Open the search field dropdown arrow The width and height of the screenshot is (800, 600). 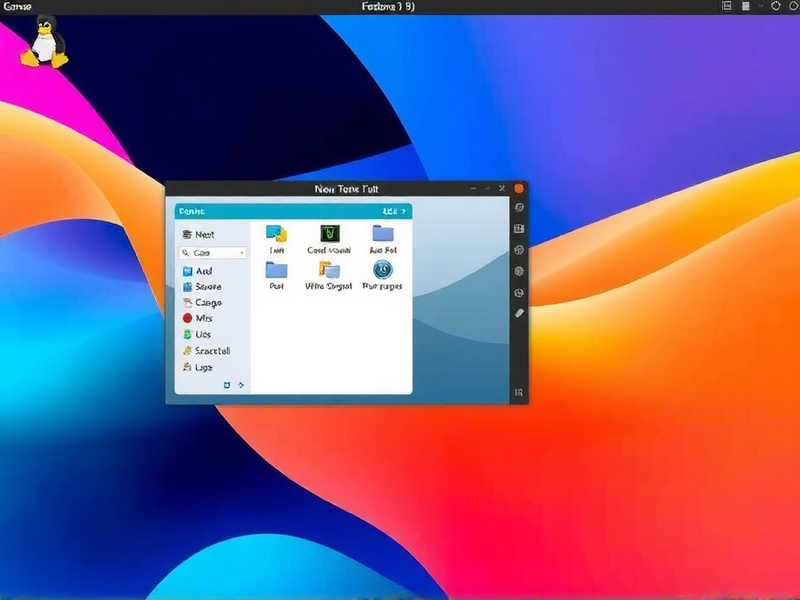pos(244,252)
